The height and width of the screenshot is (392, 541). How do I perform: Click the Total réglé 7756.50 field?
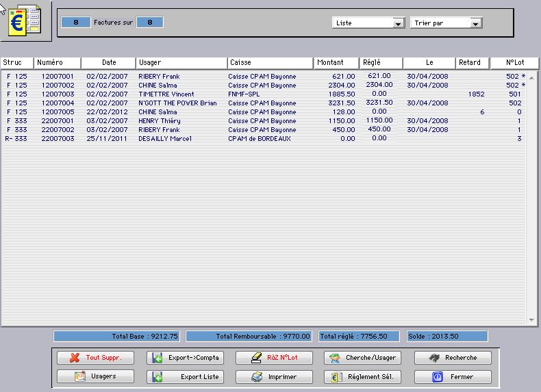point(359,336)
